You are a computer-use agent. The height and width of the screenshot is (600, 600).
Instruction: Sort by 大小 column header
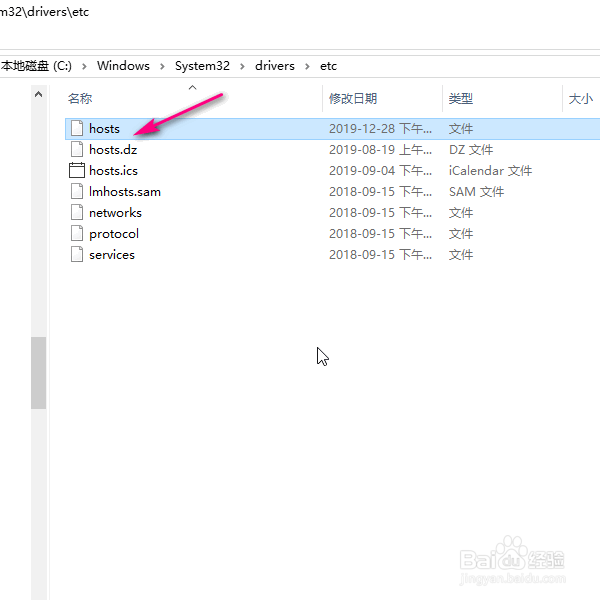[580, 99]
